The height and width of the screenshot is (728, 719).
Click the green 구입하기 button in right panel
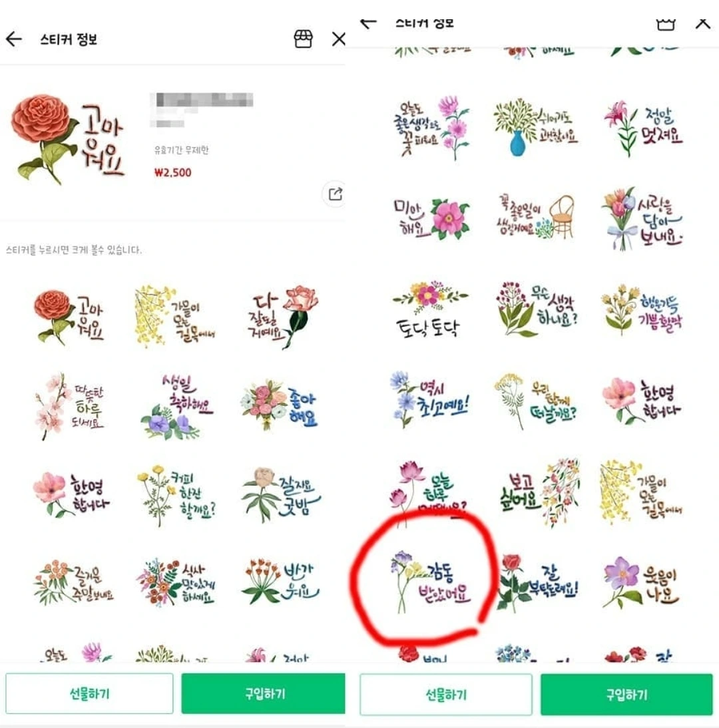click(626, 695)
